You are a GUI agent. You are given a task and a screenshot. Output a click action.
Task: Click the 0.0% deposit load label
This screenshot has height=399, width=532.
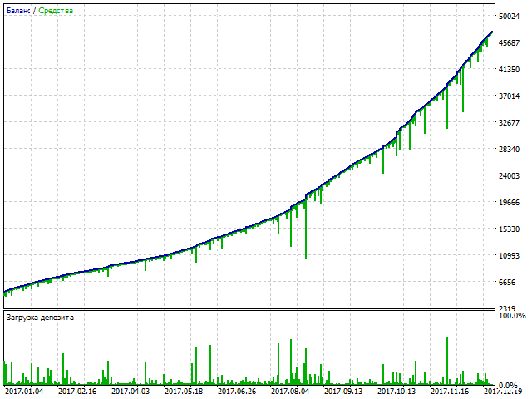click(x=509, y=386)
